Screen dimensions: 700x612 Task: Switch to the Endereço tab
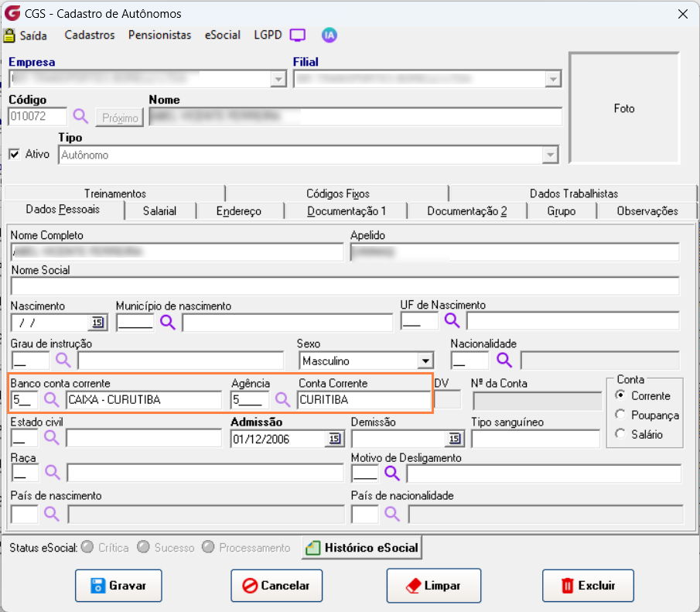click(239, 211)
